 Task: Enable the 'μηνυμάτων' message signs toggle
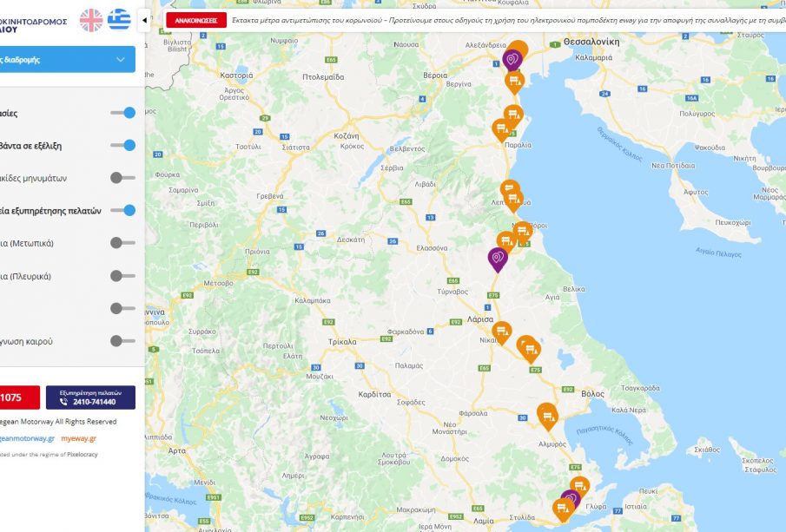pos(122,178)
